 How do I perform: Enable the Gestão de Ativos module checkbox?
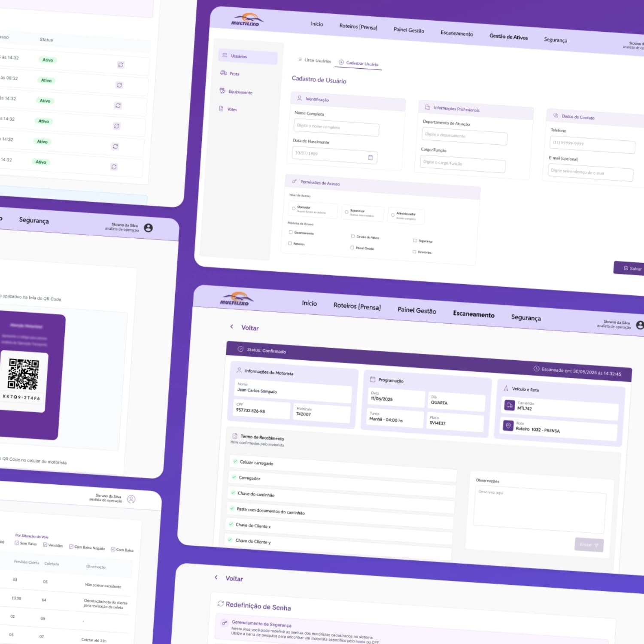click(x=353, y=236)
